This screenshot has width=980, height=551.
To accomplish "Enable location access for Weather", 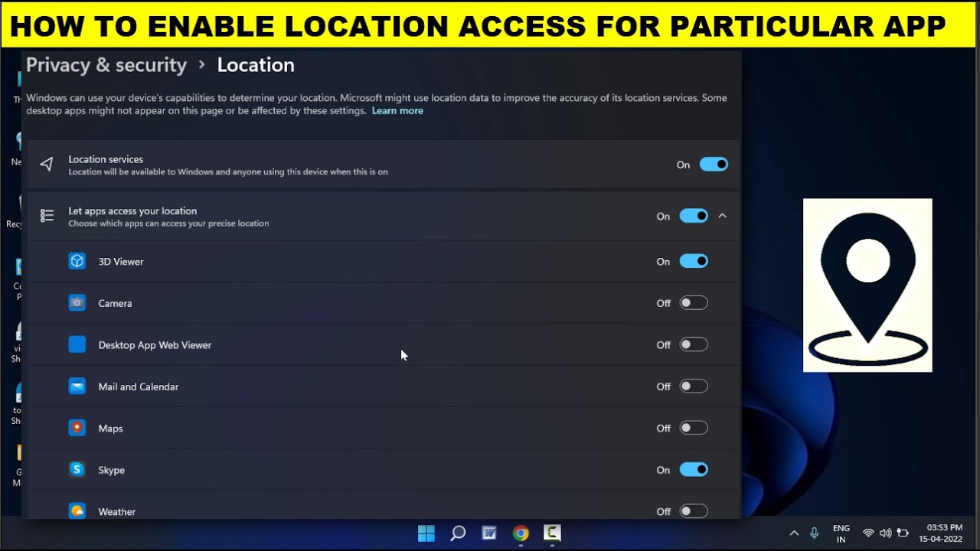I will coord(694,511).
